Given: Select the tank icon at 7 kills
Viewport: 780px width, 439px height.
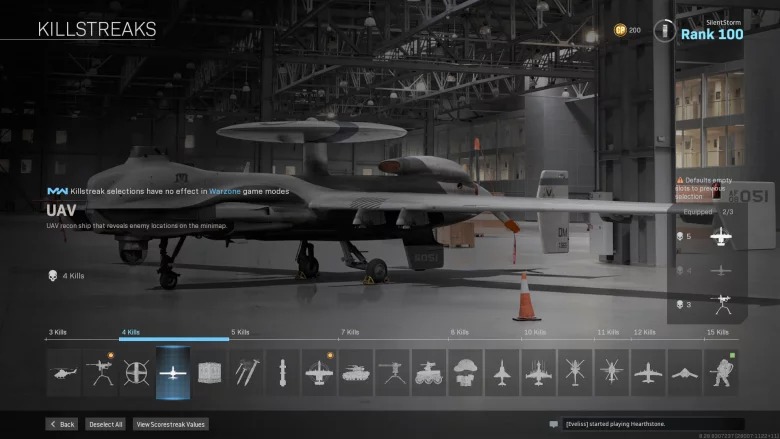Looking at the screenshot, I should pos(356,373).
